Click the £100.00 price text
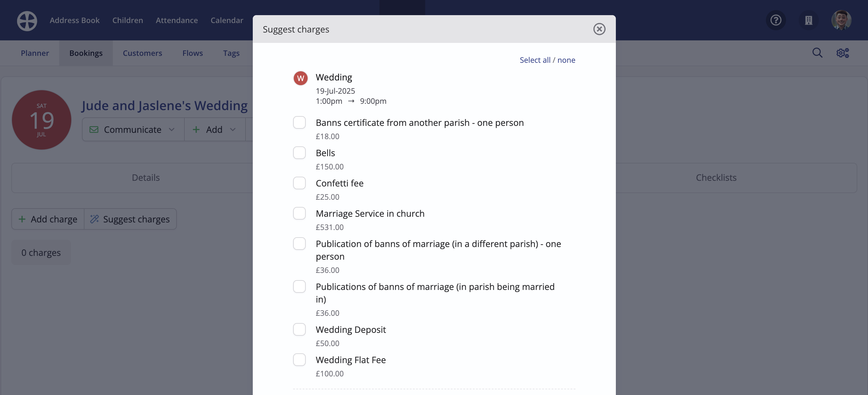Viewport: 868px width, 395px height. coord(330,374)
